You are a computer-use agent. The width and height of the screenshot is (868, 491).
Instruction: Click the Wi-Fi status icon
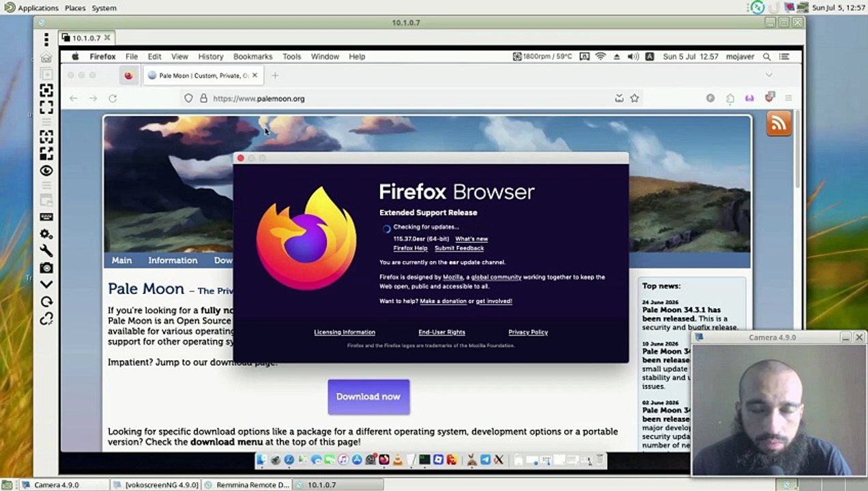click(601, 57)
